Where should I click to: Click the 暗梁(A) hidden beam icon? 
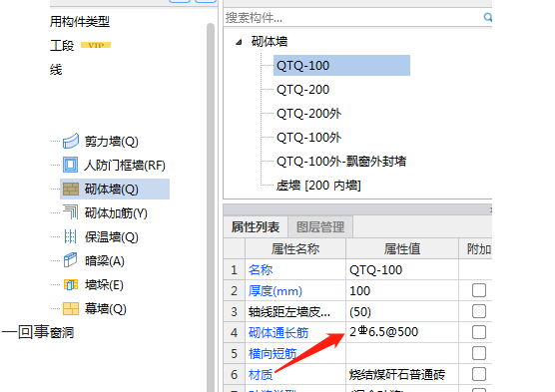[x=71, y=260]
